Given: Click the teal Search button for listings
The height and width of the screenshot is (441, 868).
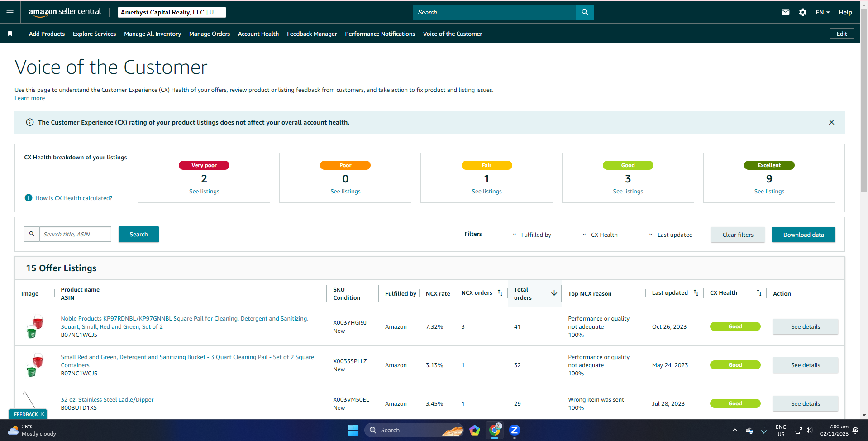Looking at the screenshot, I should pos(138,234).
